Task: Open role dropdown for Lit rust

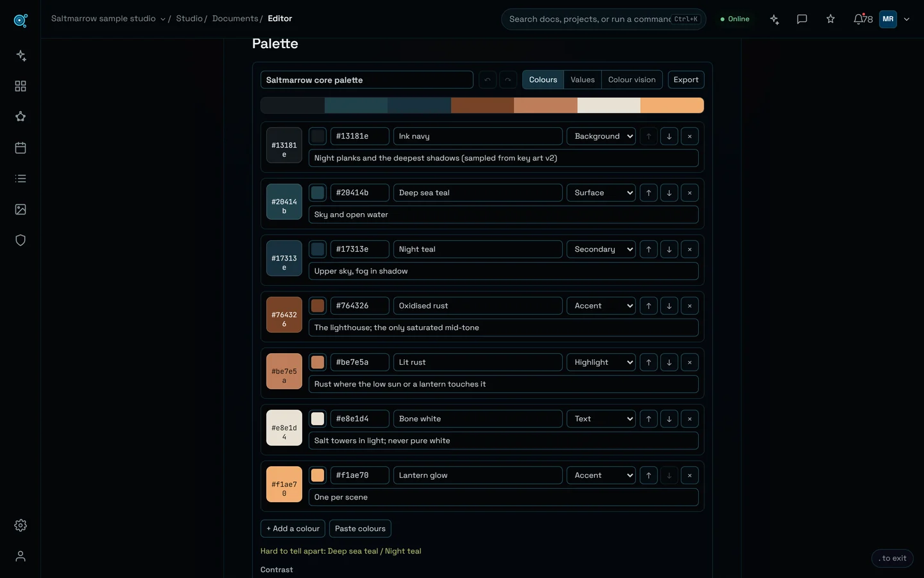Action: click(x=601, y=362)
